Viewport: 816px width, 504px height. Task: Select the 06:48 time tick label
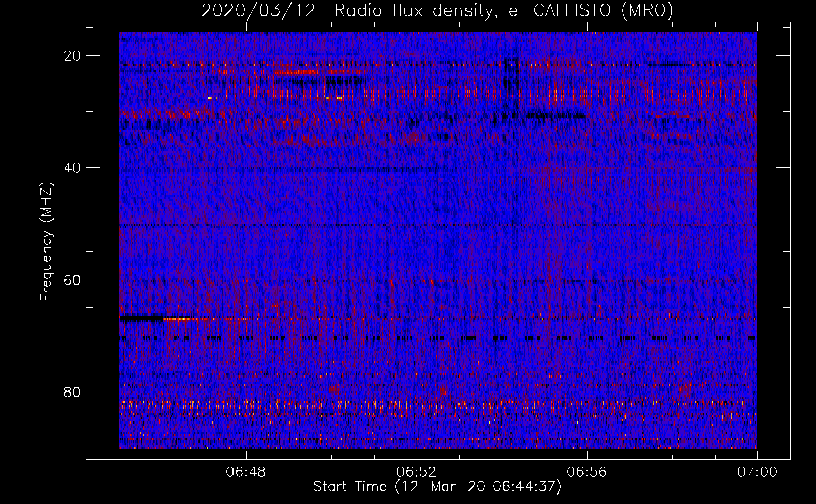[x=246, y=472]
